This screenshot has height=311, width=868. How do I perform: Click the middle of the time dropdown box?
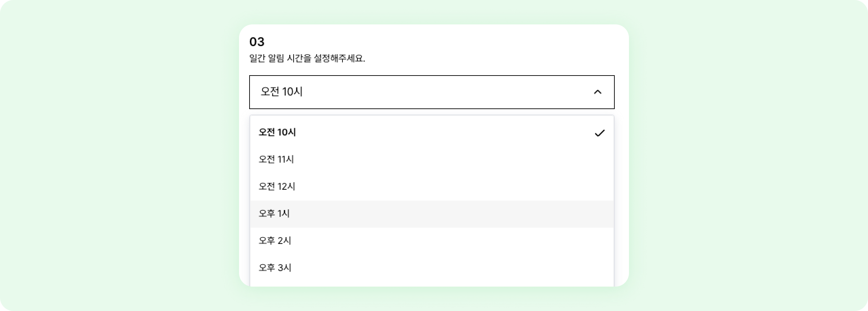pos(432,92)
